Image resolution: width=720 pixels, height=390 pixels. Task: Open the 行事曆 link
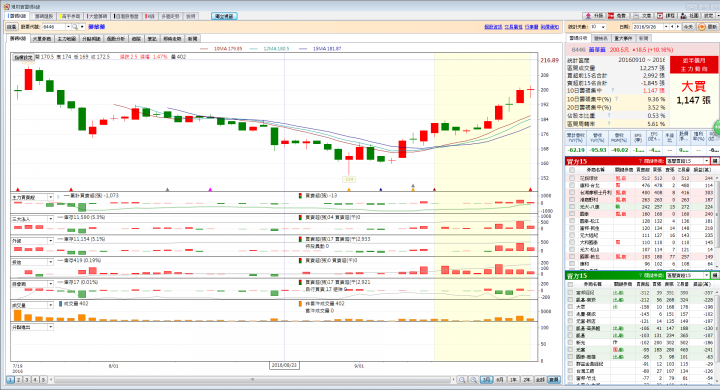(x=531, y=27)
